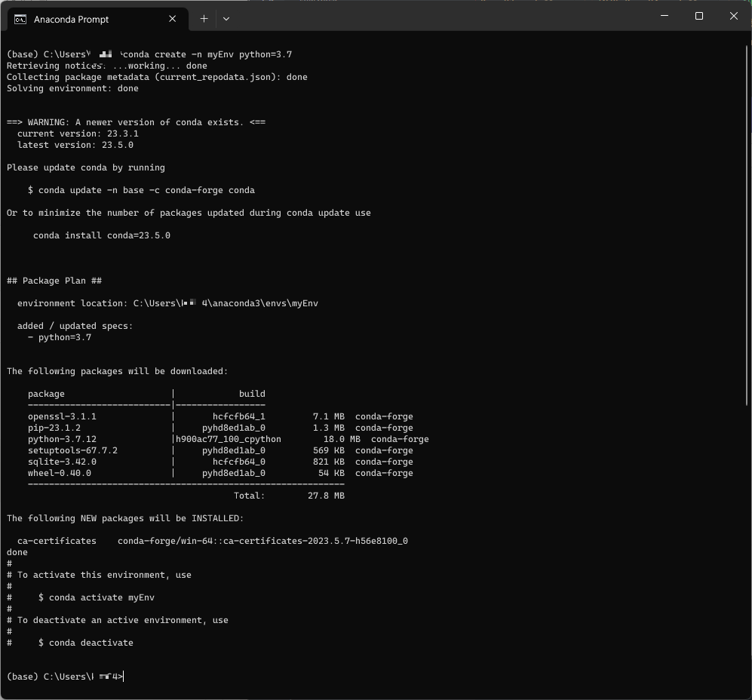Click 'conda update -n base -c conda-forge conda' line
This screenshot has height=700, width=752.
point(142,191)
